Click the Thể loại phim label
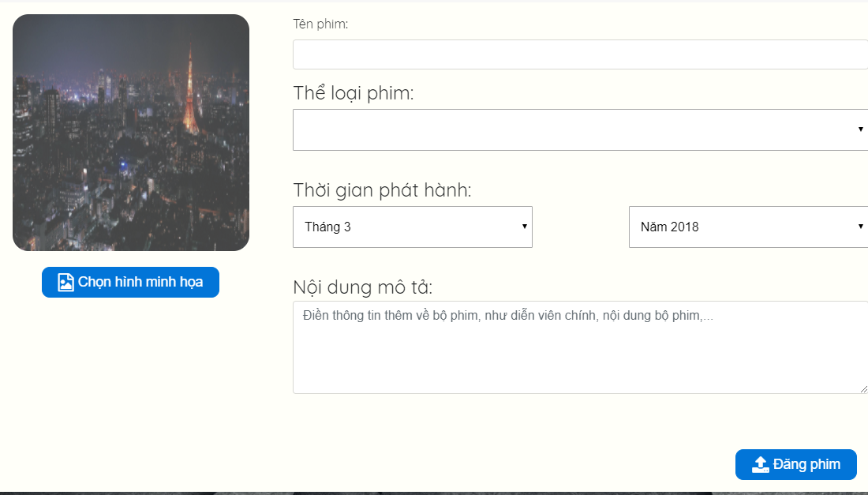868x495 pixels. [x=353, y=92]
